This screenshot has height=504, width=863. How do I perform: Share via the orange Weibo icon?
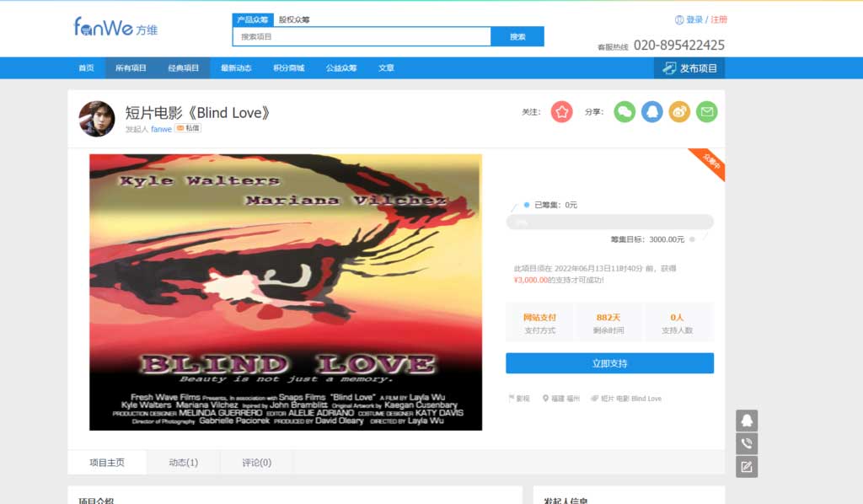coord(679,112)
